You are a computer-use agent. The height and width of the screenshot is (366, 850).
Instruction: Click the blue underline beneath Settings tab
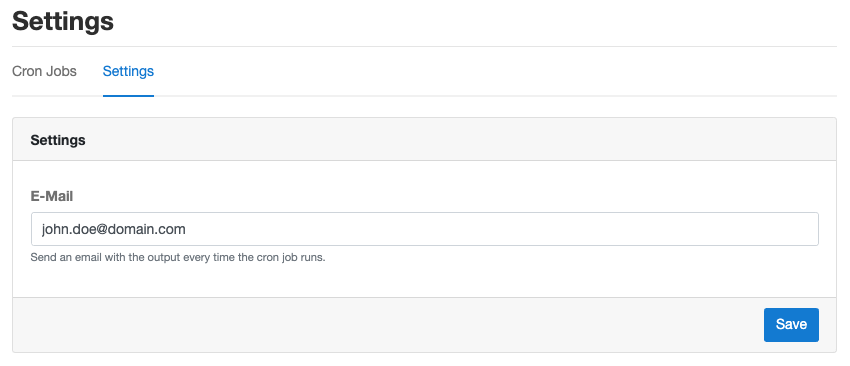point(128,96)
